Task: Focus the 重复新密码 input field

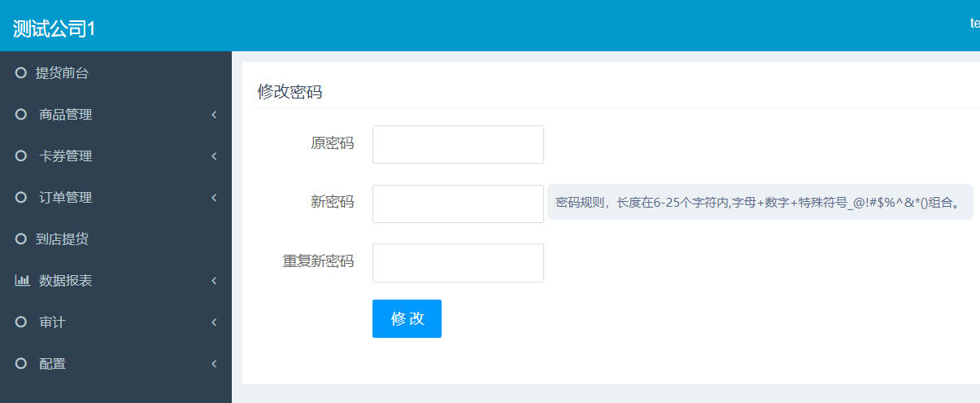Action: (458, 263)
